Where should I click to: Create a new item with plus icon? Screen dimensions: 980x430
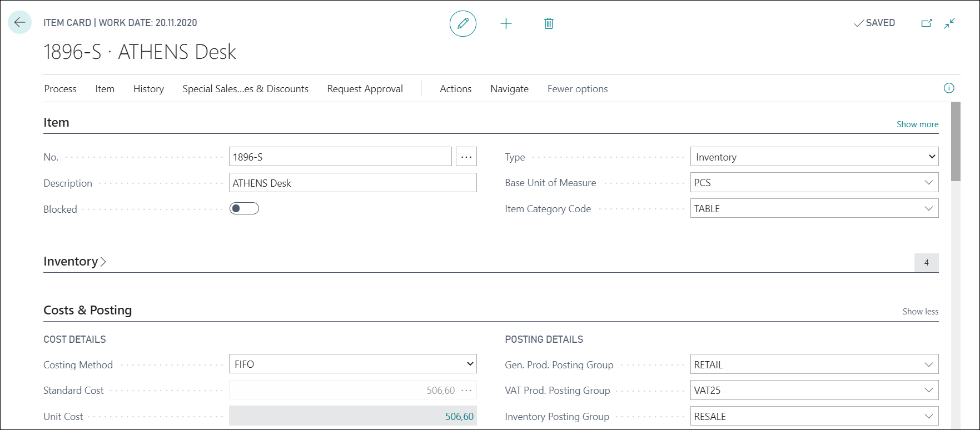coord(506,23)
